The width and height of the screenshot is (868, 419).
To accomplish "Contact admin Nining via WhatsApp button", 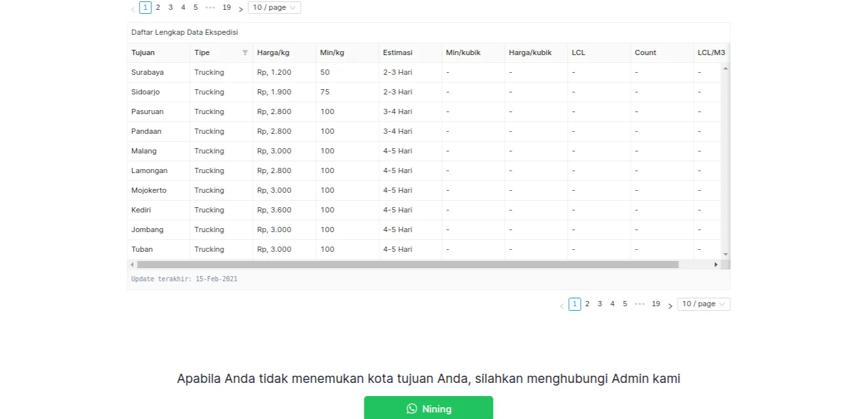I will tap(428, 409).
